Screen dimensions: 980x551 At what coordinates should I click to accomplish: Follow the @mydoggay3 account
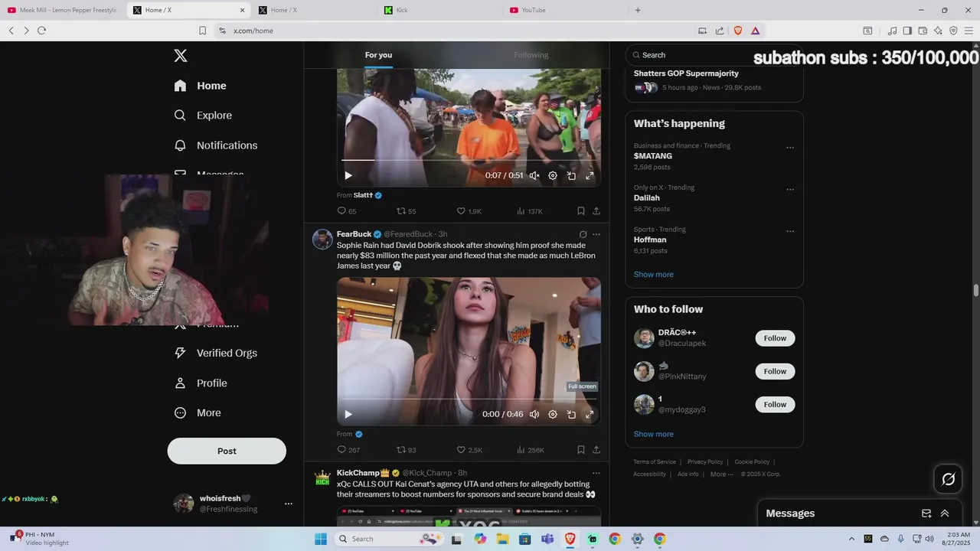(775, 404)
